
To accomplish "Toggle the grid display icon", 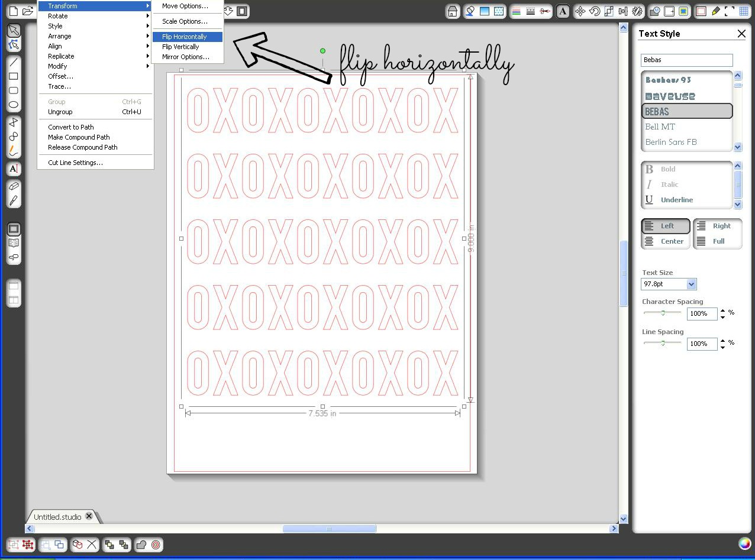I will 744,11.
